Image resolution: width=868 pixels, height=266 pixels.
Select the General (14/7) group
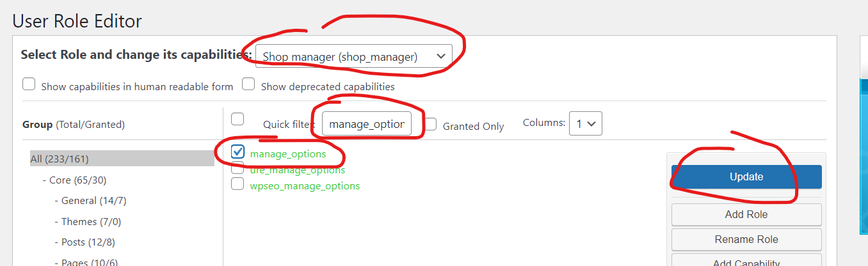(x=94, y=201)
